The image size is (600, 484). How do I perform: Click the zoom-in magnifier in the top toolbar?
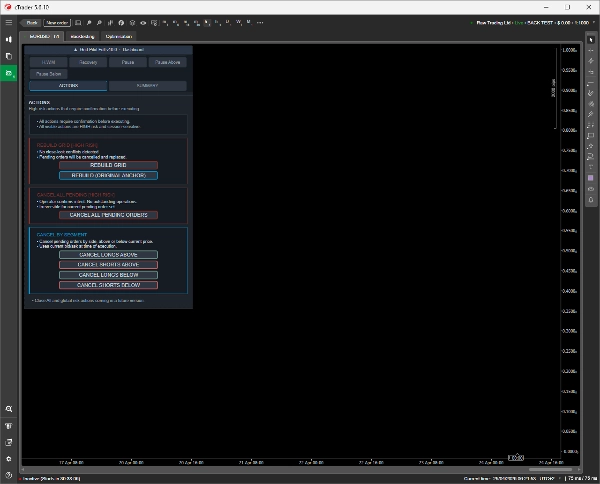[88, 21]
